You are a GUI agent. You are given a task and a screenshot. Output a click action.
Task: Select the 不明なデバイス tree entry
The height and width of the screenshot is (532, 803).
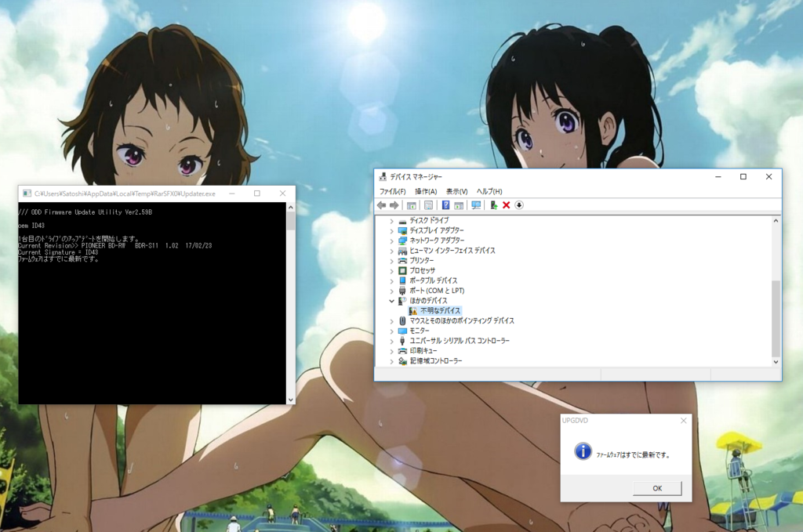tap(441, 311)
